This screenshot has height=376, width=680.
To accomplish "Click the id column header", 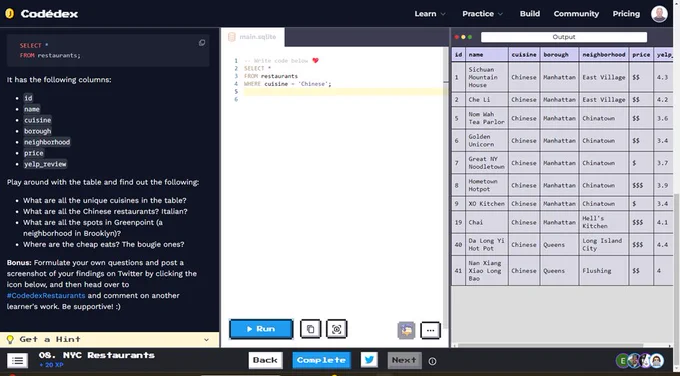I will 458,55.
